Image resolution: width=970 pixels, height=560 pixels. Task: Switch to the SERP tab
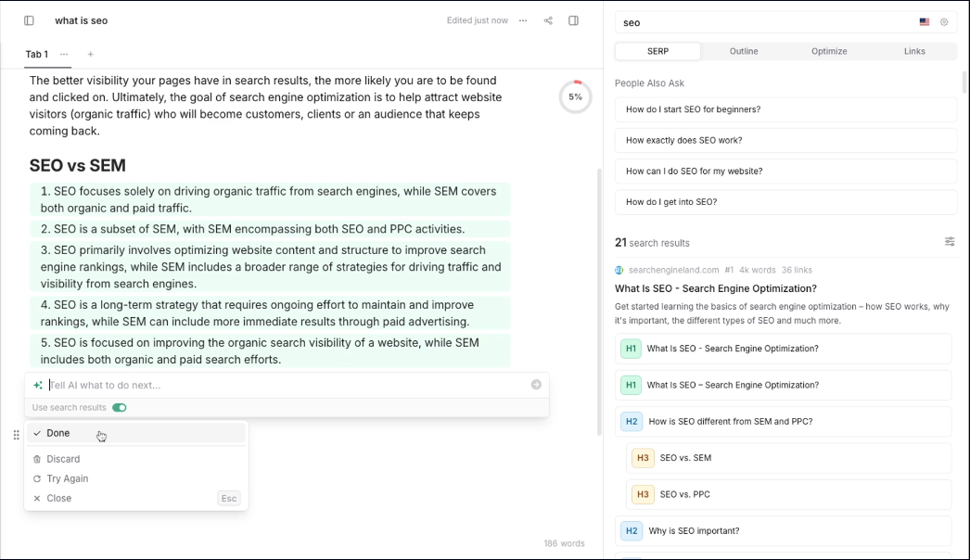(x=657, y=51)
